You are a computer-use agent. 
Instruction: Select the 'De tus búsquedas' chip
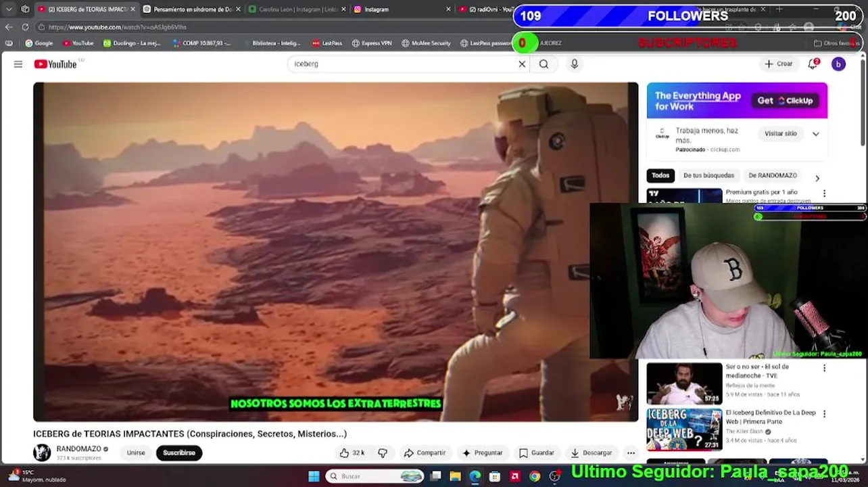pyautogui.click(x=708, y=176)
